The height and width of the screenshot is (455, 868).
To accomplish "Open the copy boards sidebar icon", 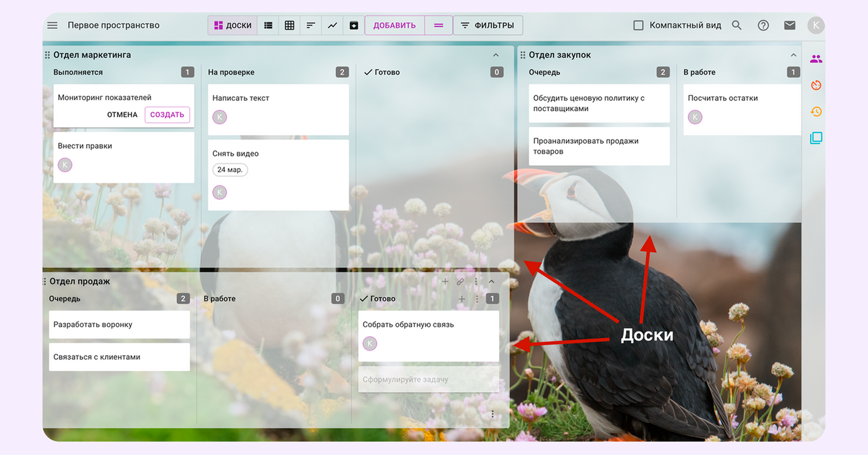I will [816, 138].
